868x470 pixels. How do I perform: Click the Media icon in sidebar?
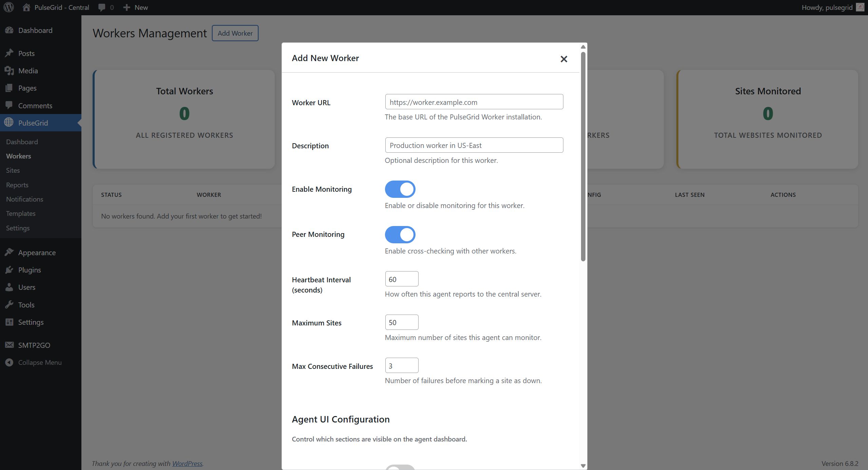pyautogui.click(x=9, y=71)
